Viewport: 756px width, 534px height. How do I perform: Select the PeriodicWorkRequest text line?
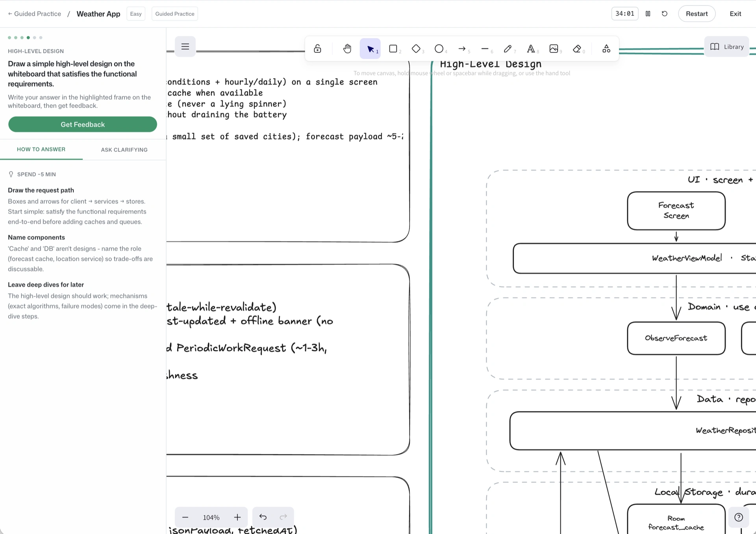point(247,348)
